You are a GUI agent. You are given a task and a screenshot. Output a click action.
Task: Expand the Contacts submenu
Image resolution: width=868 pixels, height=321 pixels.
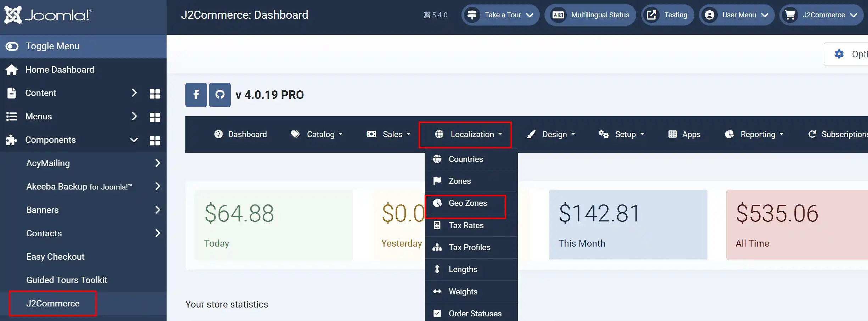click(158, 233)
